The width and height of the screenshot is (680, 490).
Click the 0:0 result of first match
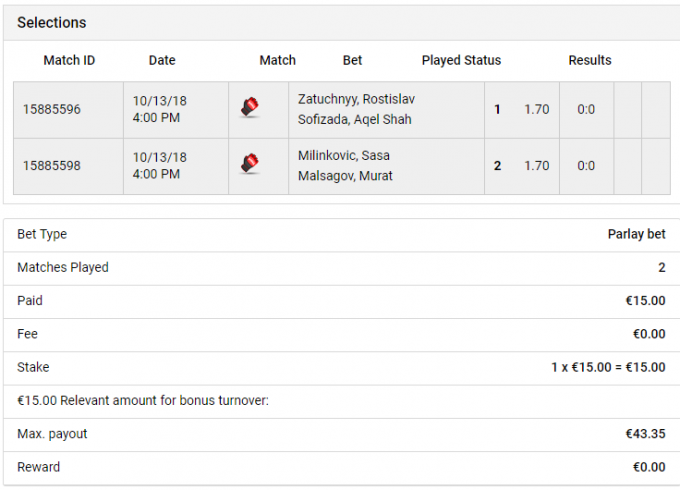click(x=586, y=109)
